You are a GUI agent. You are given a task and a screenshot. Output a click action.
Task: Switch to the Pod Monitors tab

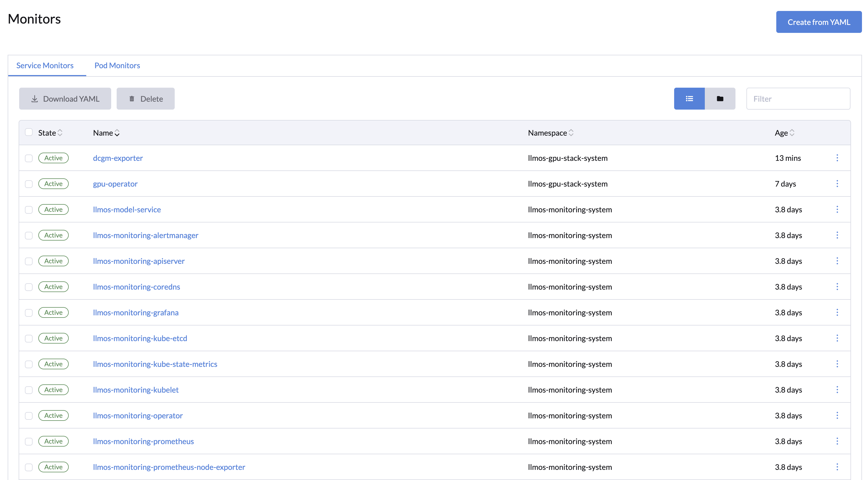(117, 65)
